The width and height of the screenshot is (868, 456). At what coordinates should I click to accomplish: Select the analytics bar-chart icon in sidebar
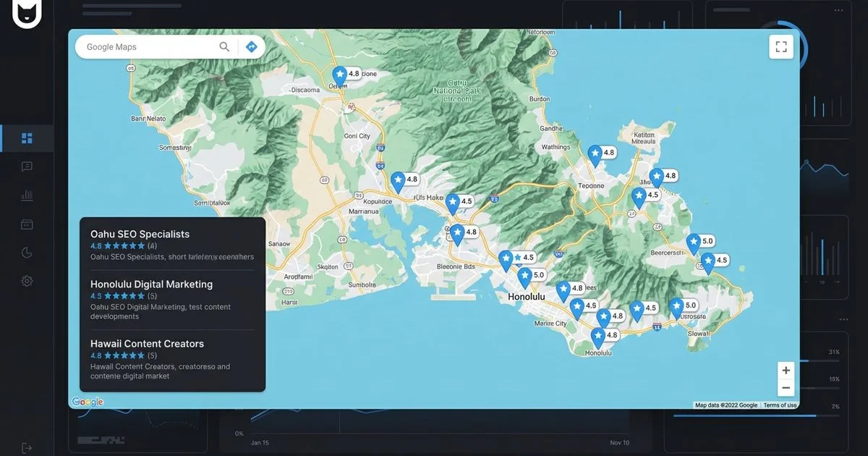pyautogui.click(x=27, y=195)
